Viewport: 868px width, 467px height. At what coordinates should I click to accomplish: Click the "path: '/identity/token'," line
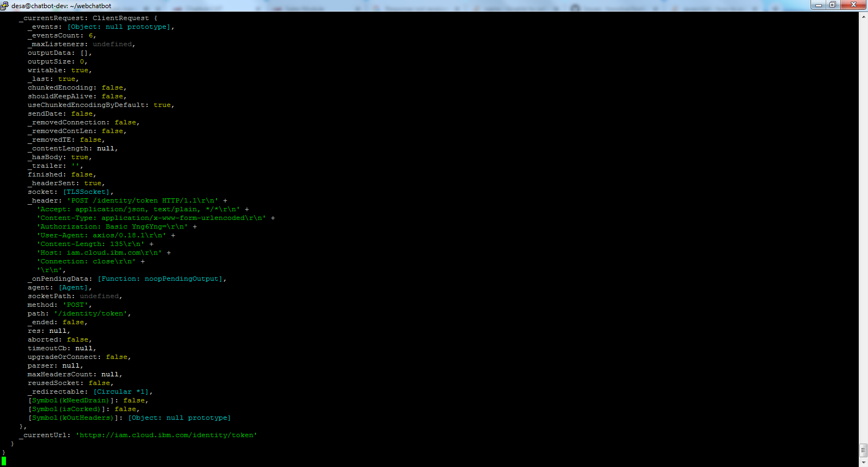[x=79, y=313]
